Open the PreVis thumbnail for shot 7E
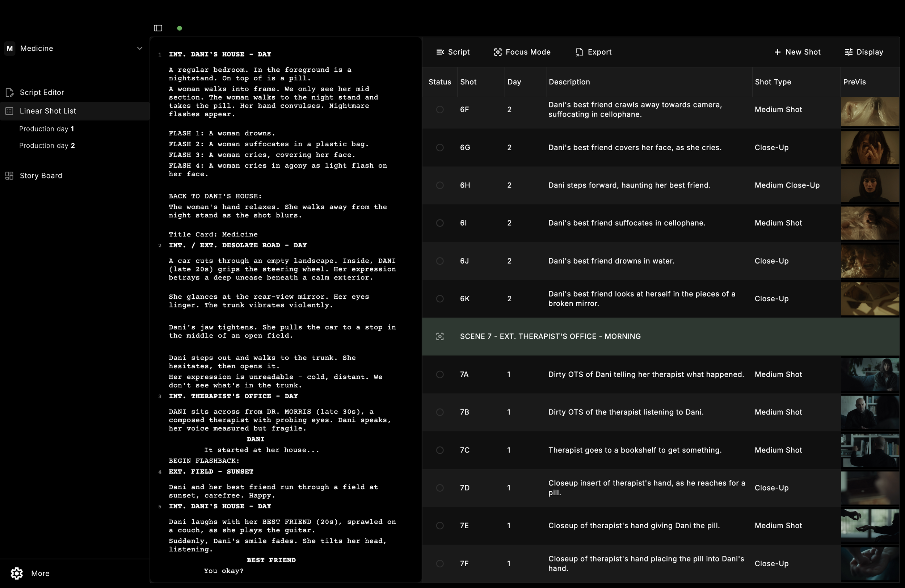905x588 pixels. click(870, 526)
